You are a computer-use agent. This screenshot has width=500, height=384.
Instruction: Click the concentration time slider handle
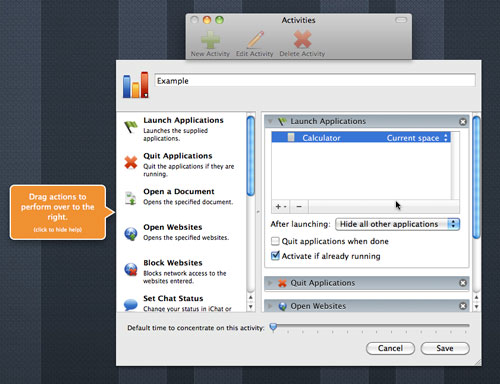(273, 327)
